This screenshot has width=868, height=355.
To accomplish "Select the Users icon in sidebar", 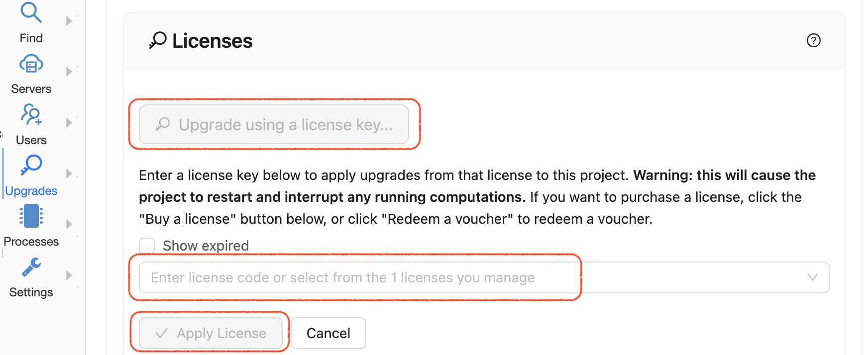I will (31, 115).
